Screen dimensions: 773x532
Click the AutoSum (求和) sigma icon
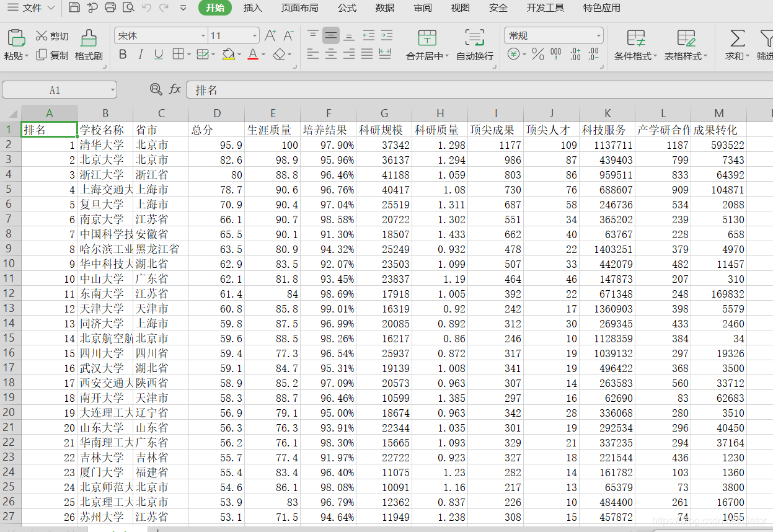(x=738, y=38)
